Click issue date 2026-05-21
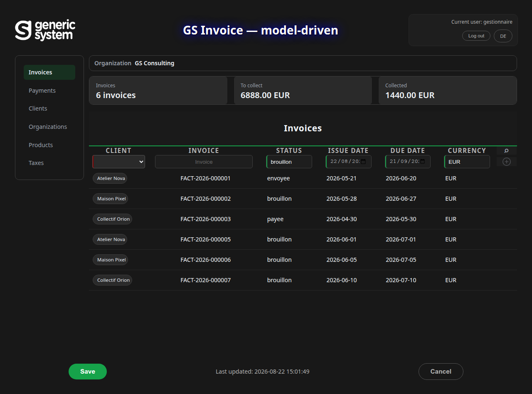Screen dimensions: 532x394 (x=342, y=178)
